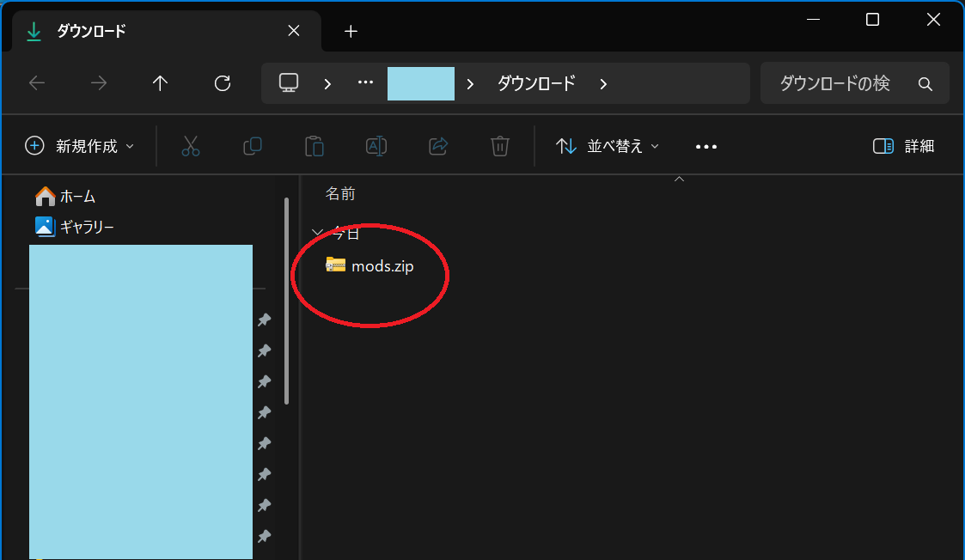The width and height of the screenshot is (965, 560).
Task: Maximize the File Explorer window
Action: coord(872,20)
